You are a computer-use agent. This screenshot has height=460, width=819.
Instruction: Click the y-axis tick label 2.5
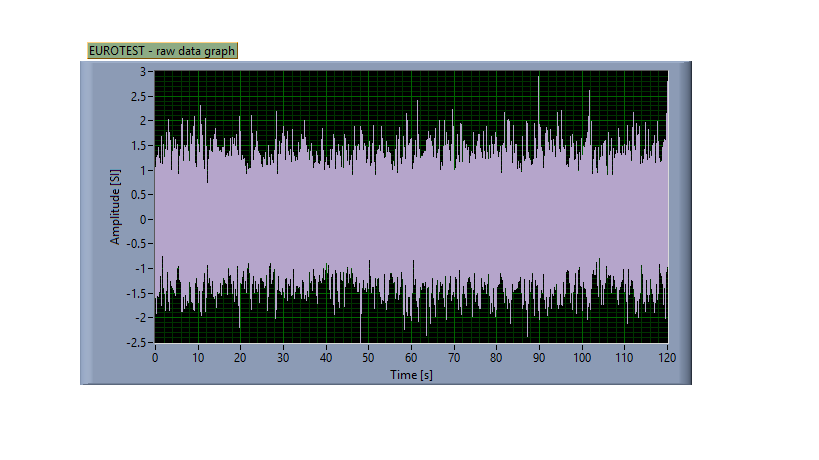tap(138, 97)
